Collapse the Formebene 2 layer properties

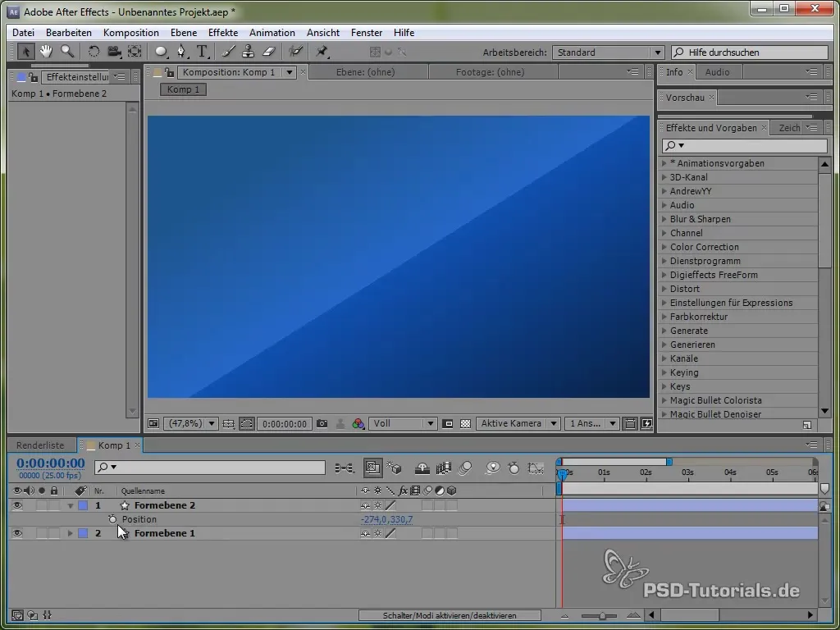[71, 505]
